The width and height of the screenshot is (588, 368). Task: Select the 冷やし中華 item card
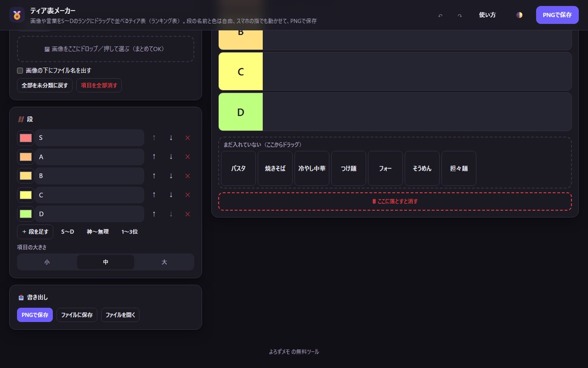coord(312,168)
